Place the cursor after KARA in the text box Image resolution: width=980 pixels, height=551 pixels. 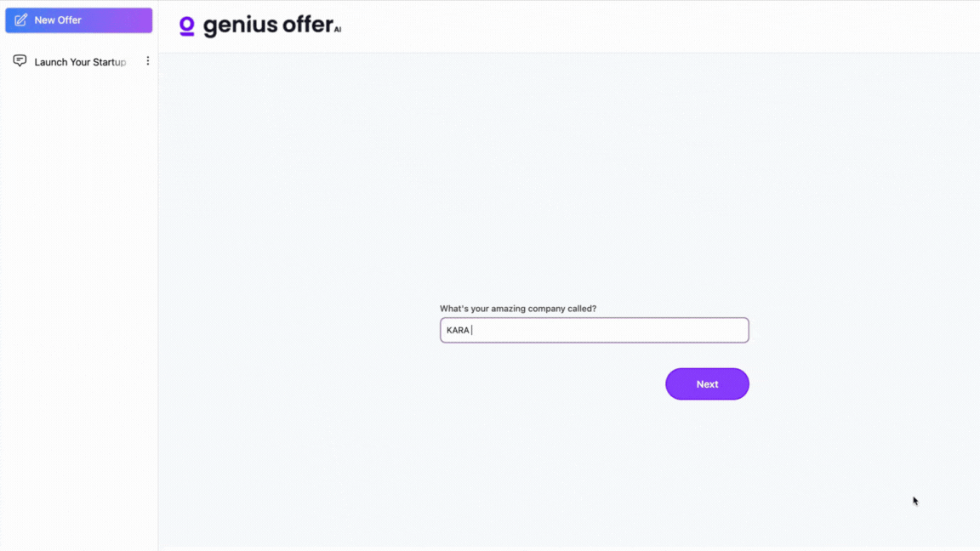[x=473, y=330]
